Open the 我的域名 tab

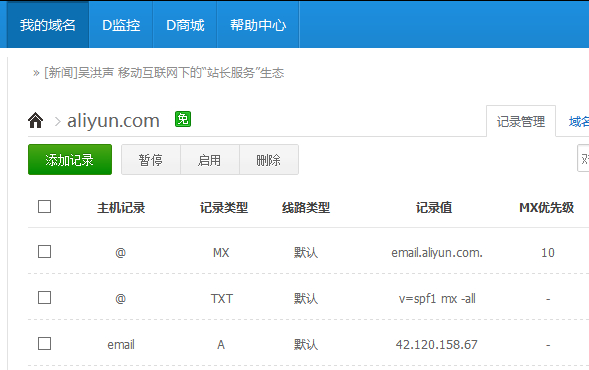48,25
